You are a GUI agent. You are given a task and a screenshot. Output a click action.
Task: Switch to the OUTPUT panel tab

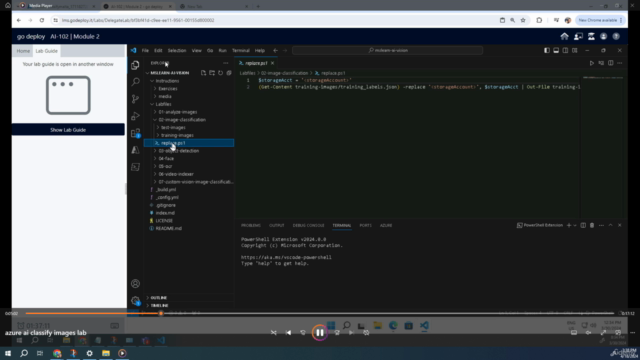(x=276, y=225)
